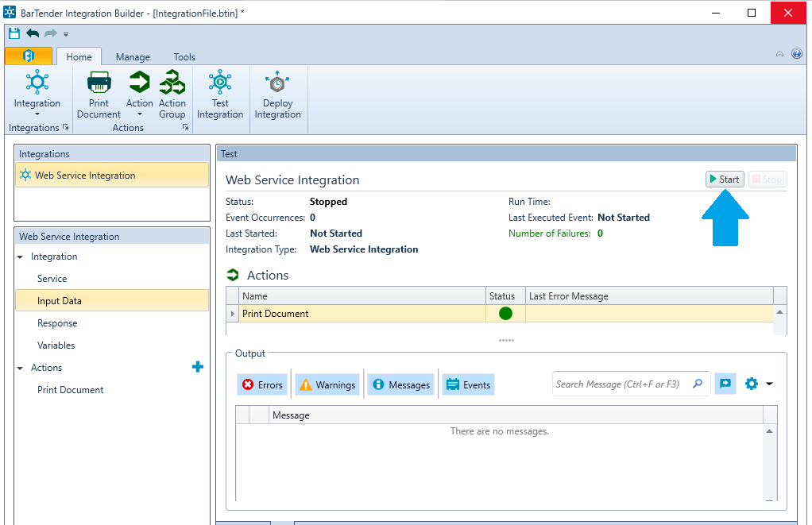Click the Stopped status value
The height and width of the screenshot is (525, 812).
[328, 202]
